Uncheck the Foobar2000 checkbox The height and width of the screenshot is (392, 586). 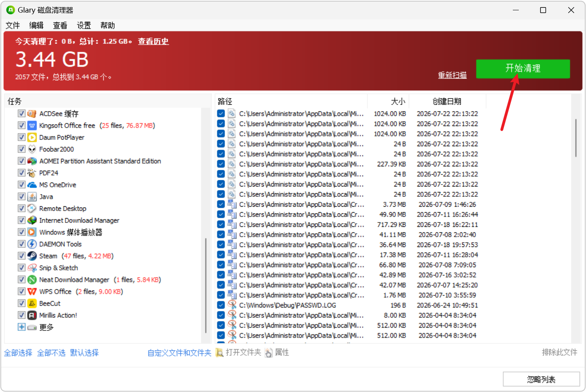coord(22,149)
